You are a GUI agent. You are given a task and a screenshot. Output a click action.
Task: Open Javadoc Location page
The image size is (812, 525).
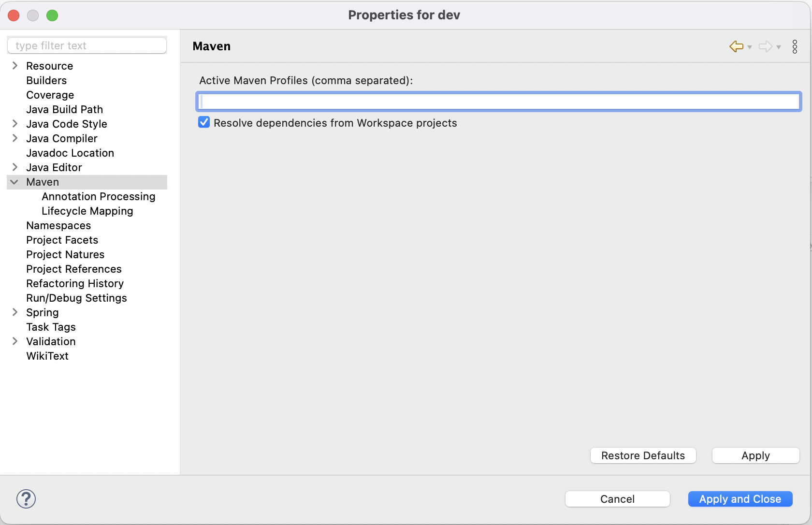pos(70,153)
